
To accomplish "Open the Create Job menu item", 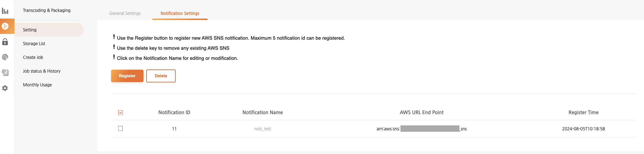I will (x=33, y=57).
